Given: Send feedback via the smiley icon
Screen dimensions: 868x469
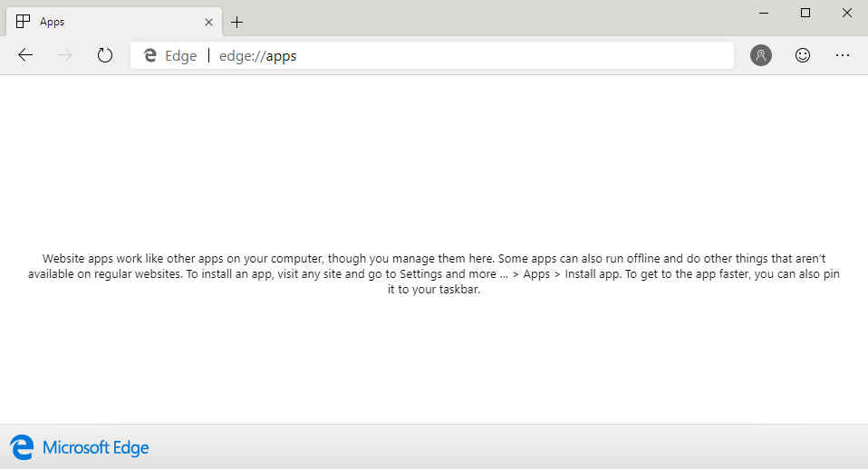Looking at the screenshot, I should coord(802,55).
